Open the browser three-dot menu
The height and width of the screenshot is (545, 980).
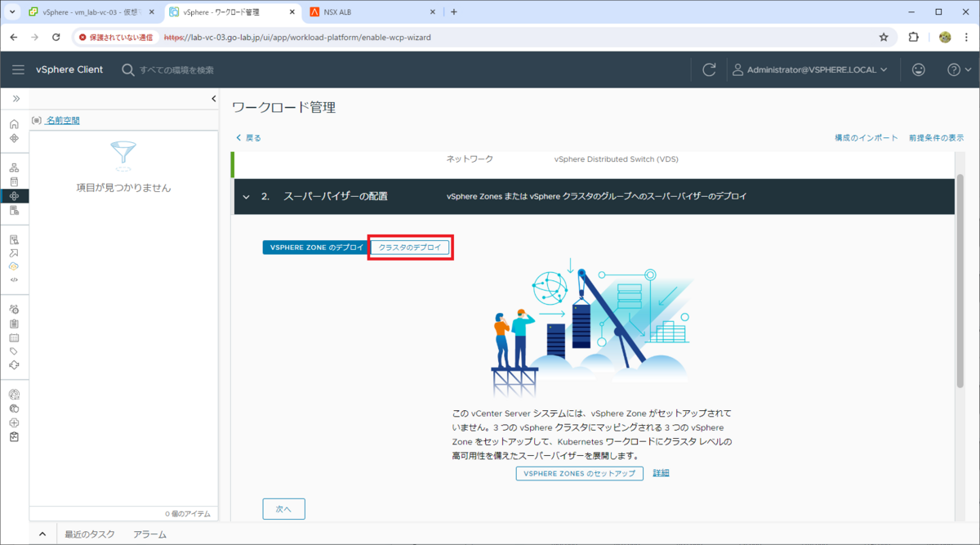point(967,37)
